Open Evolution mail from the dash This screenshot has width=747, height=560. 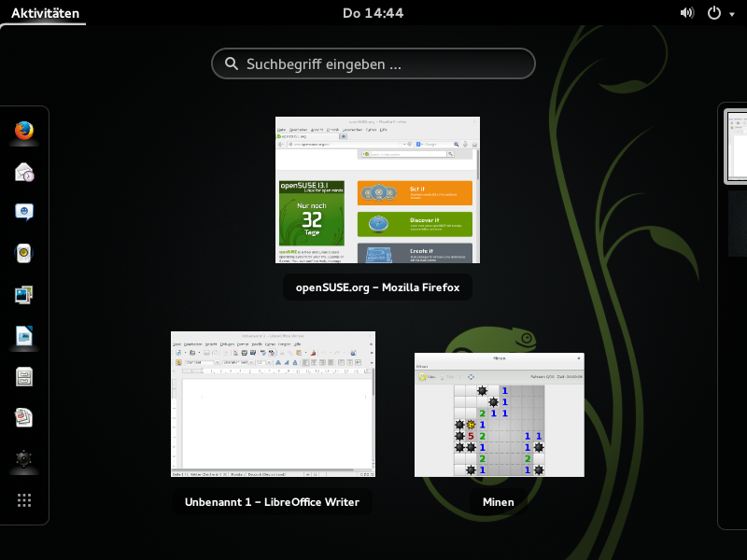coord(24,172)
